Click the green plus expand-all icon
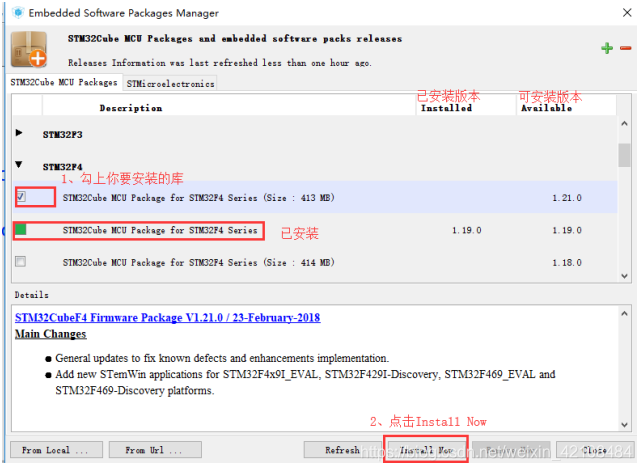642x471 pixels. 607,48
